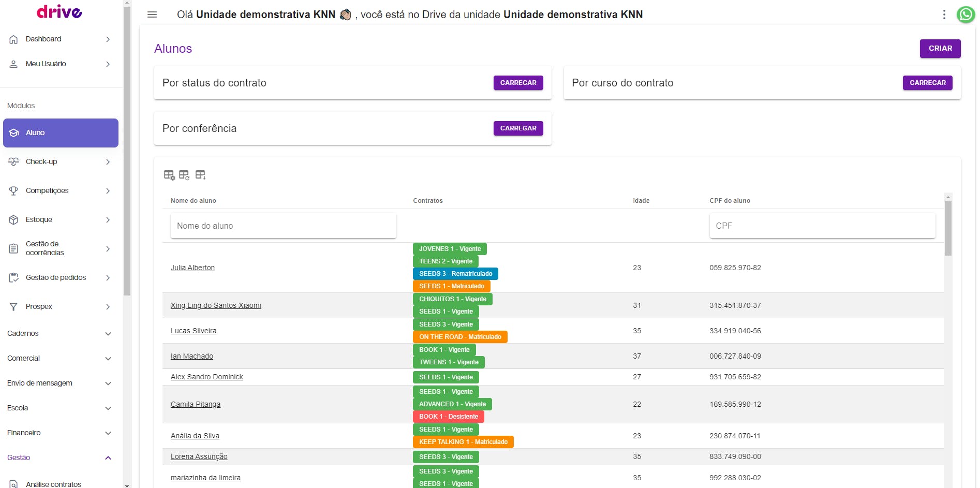Viewport: 980px width, 488px height.
Task: Open student Anália da Silva
Action: 195,436
